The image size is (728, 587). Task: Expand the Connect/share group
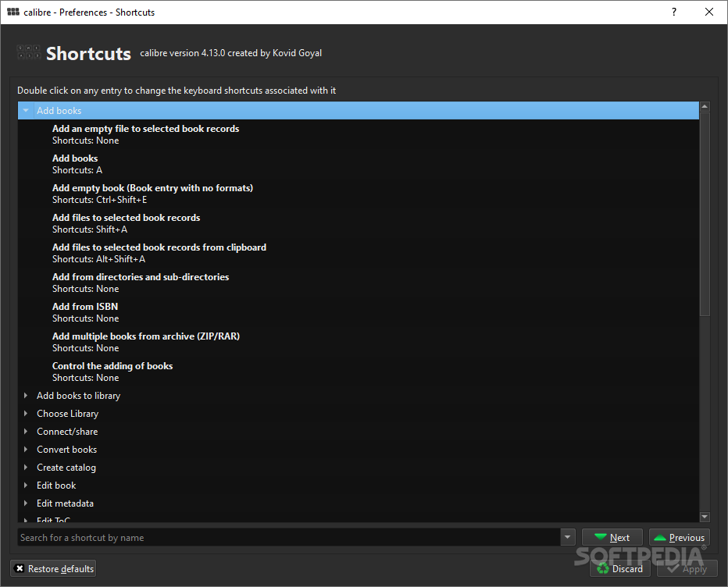[26, 432]
